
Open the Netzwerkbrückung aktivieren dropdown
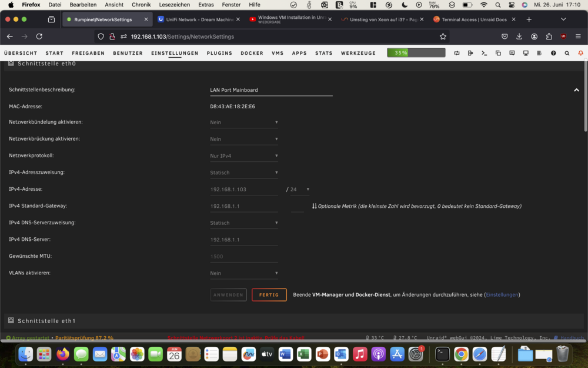(244, 139)
